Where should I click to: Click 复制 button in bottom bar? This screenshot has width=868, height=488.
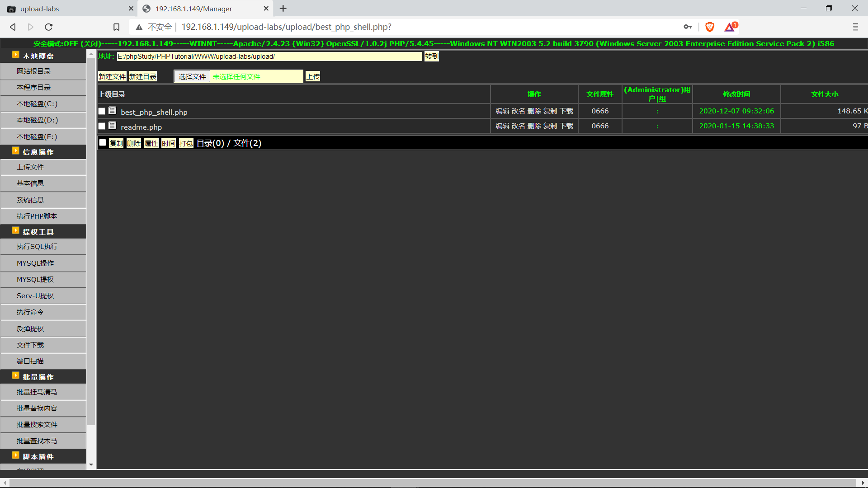(x=116, y=143)
